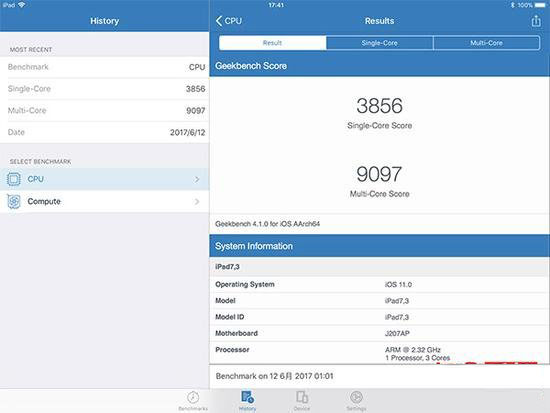The image size is (550, 413).
Task: Tap the CPU back button label
Action: point(233,21)
